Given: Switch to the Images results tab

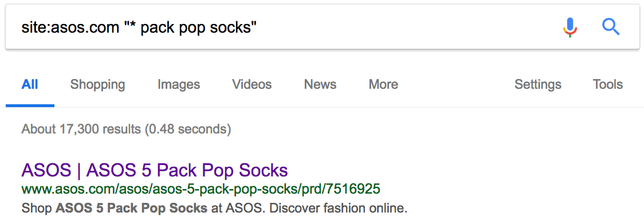Looking at the screenshot, I should coord(179,84).
